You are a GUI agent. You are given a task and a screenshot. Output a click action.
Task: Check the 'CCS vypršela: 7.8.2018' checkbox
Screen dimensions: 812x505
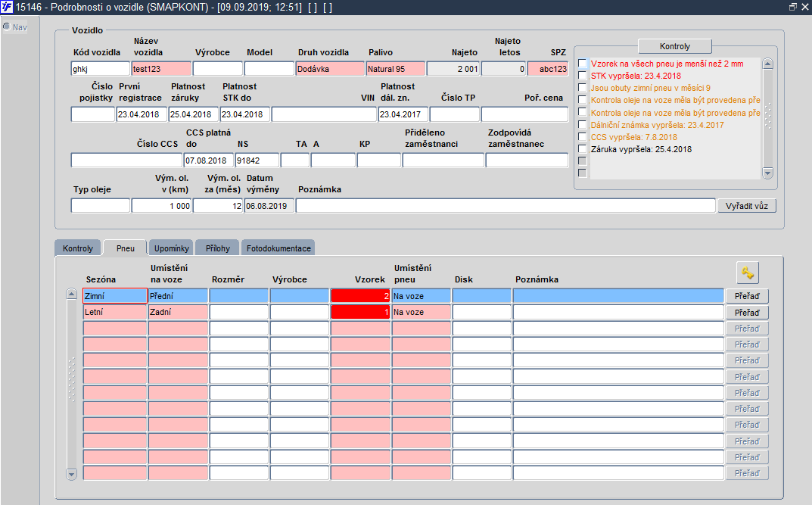tap(583, 137)
